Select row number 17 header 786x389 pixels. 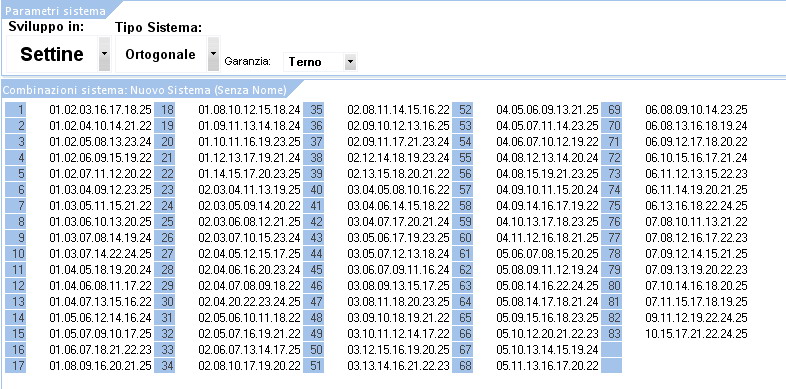pyautogui.click(x=16, y=365)
